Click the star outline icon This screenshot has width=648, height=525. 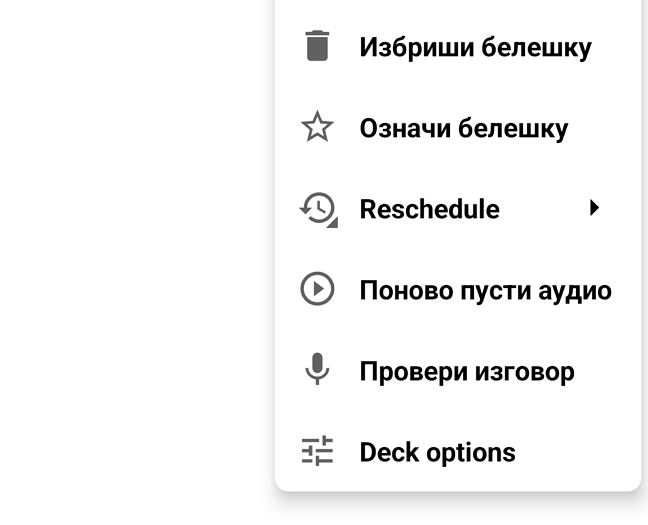[x=317, y=128]
